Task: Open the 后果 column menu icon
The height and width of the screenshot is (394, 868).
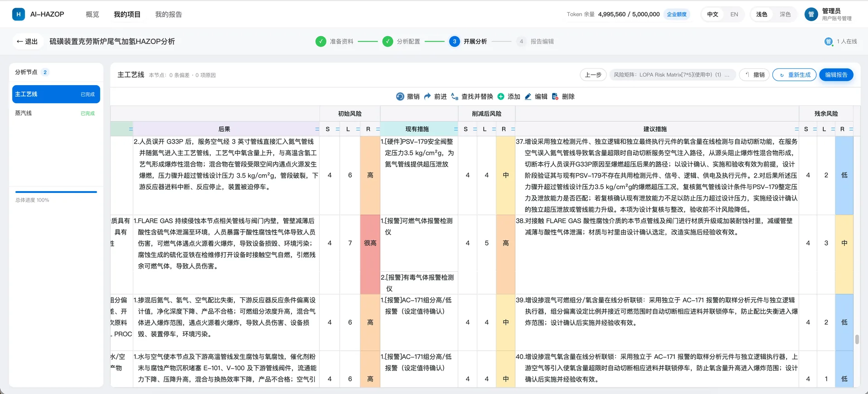Action: point(317,129)
